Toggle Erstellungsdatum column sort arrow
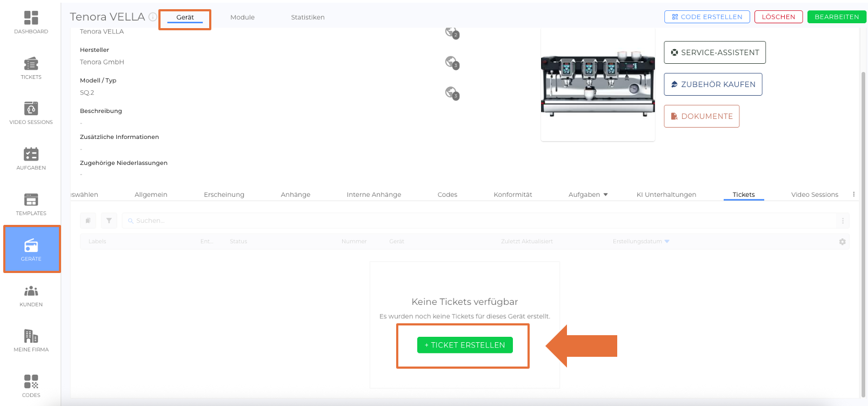 (667, 242)
